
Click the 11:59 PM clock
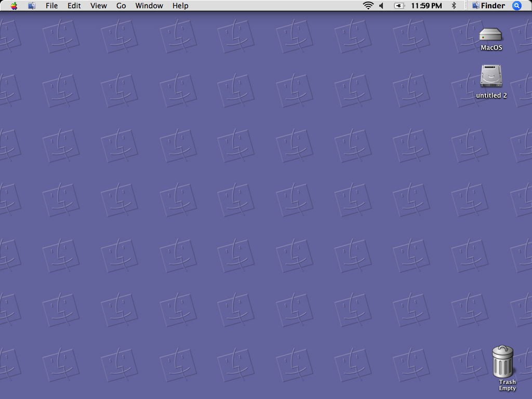(427, 6)
